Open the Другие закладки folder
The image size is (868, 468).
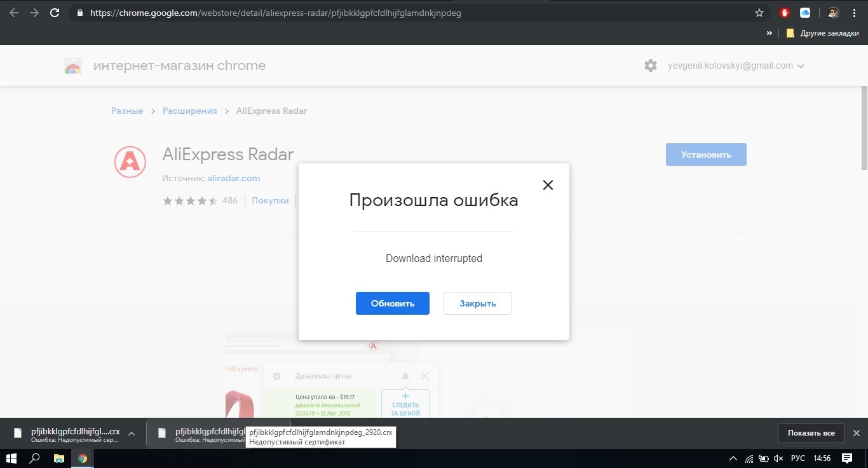(822, 33)
